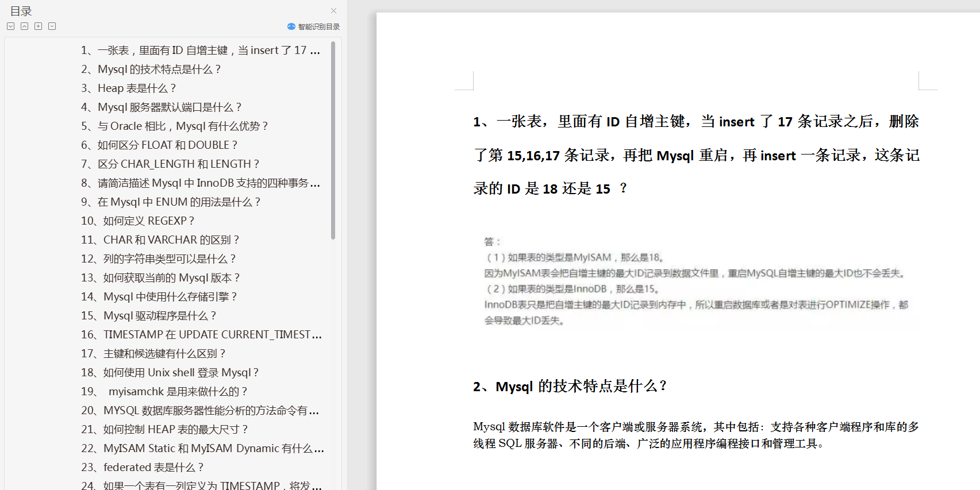
Task: Select '15、Mysql 驱动程序是什么？'
Action: pos(148,316)
